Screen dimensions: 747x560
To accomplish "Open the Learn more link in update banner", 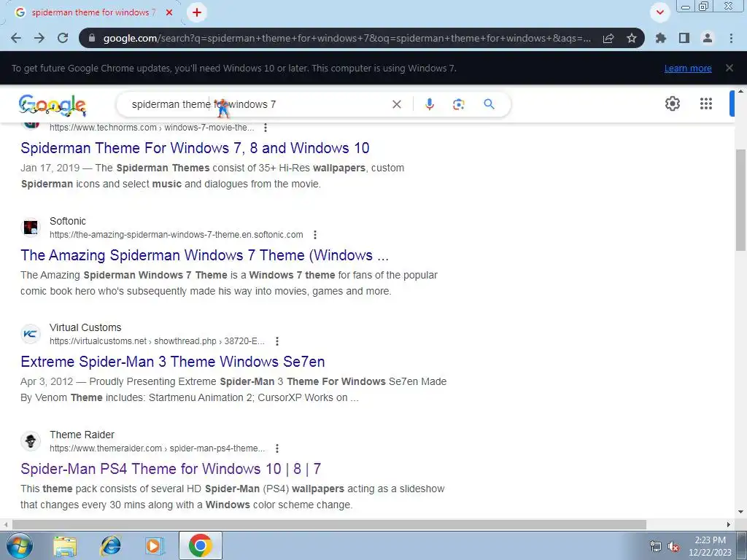I will [x=688, y=68].
